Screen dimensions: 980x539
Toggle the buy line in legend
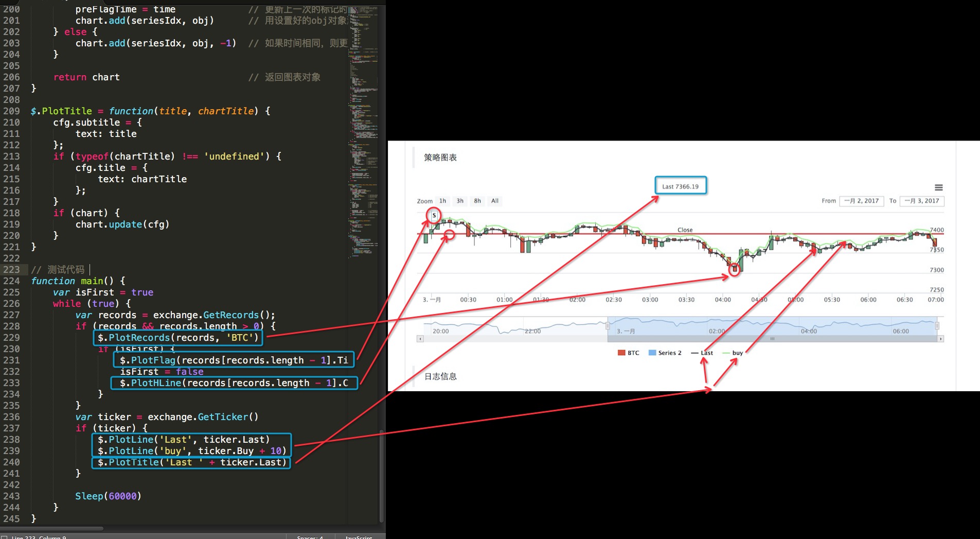click(733, 353)
